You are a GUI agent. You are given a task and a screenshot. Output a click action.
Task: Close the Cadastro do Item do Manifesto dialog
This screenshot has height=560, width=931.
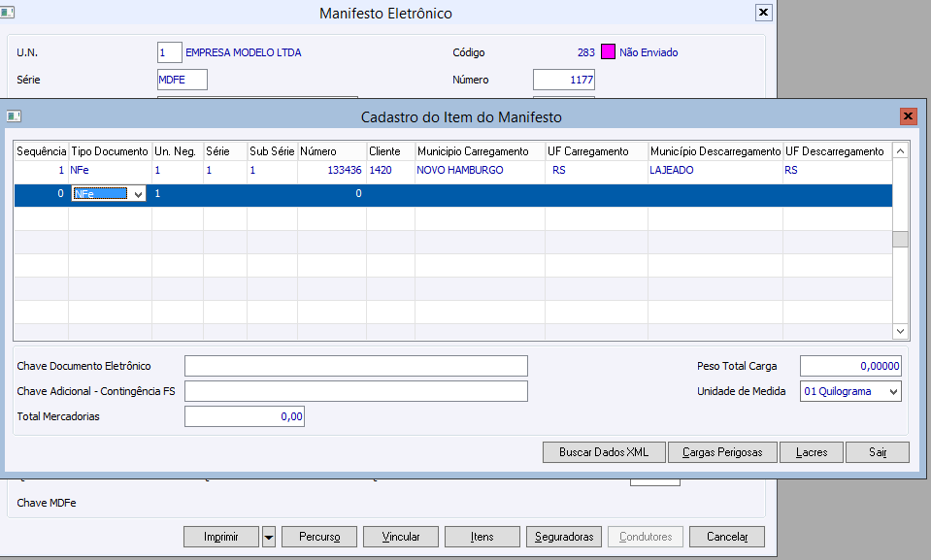pos(908,116)
